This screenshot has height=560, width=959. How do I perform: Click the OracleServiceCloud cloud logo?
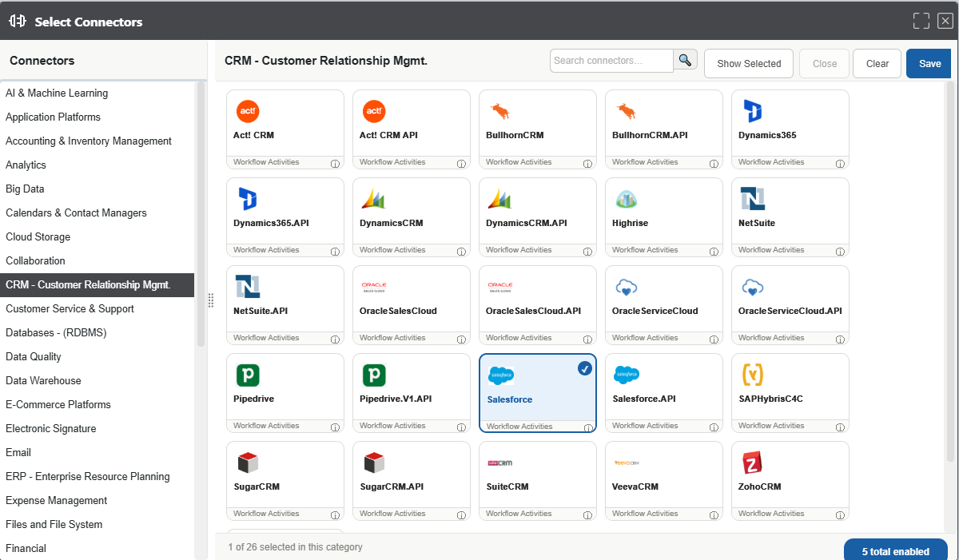(x=627, y=287)
